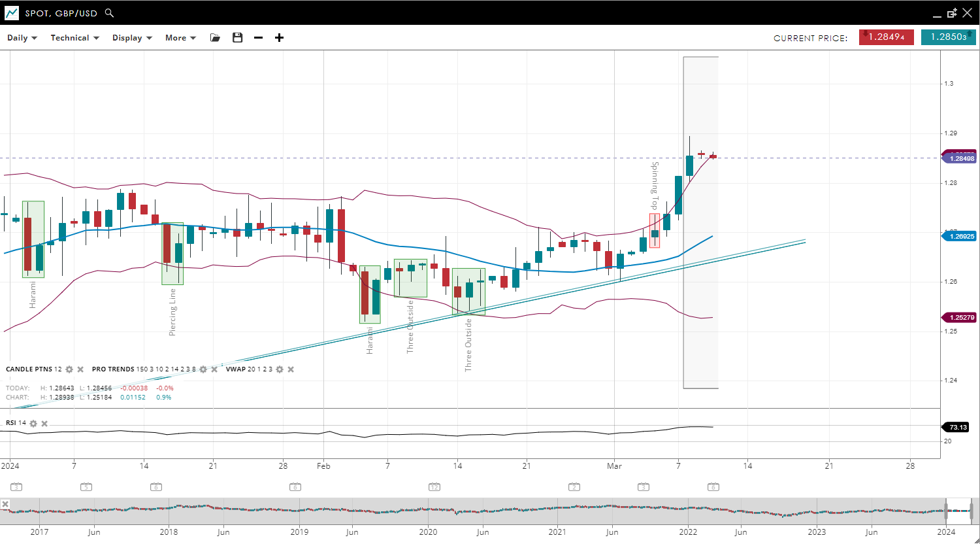
Task: Open RSI indicator settings gear
Action: [33, 424]
